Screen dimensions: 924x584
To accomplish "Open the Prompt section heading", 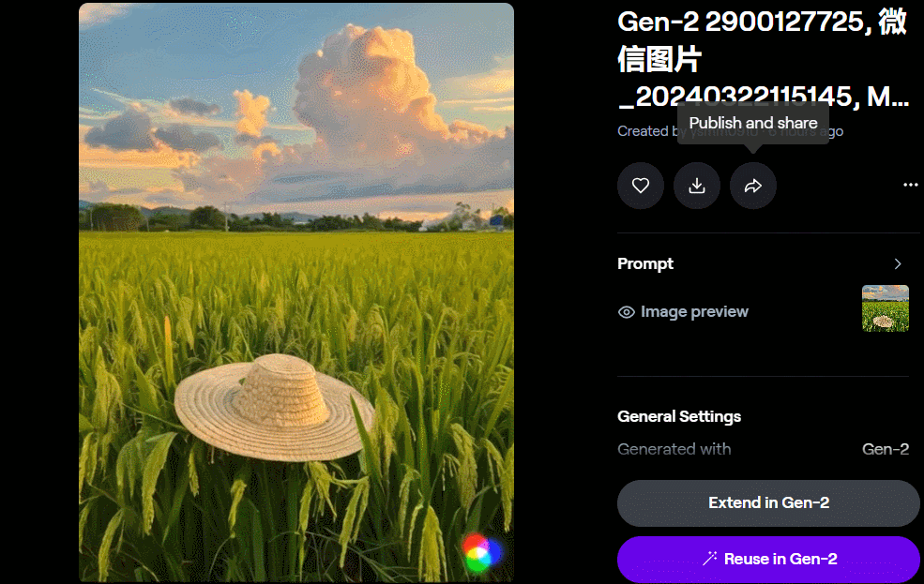I will (645, 264).
